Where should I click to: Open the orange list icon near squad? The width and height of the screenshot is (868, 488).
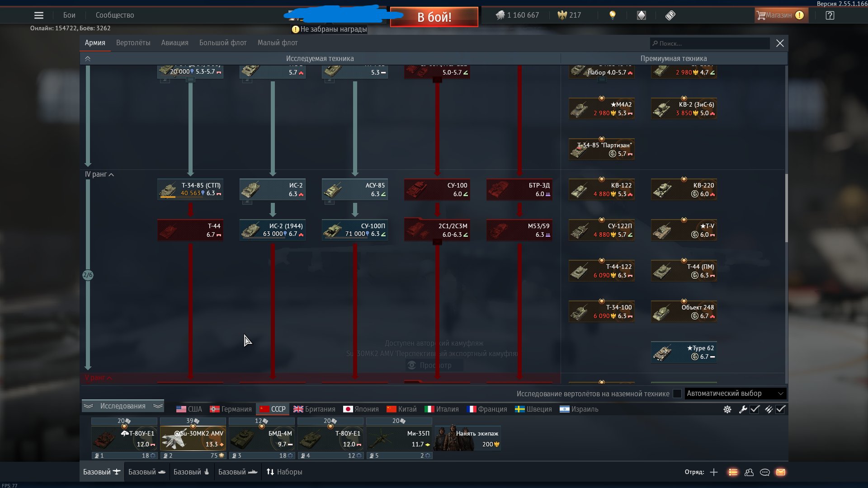coord(733,472)
